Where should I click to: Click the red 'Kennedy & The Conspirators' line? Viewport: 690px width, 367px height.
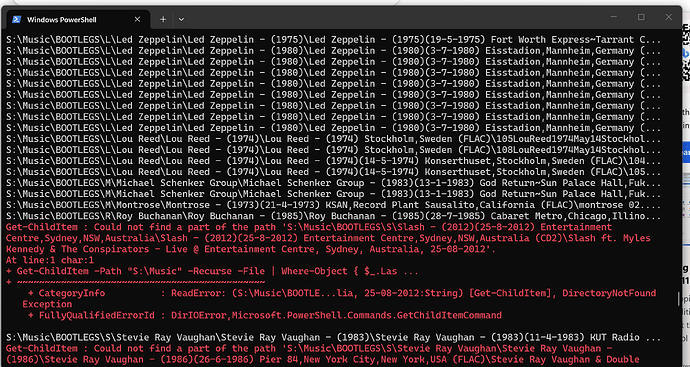click(x=251, y=249)
